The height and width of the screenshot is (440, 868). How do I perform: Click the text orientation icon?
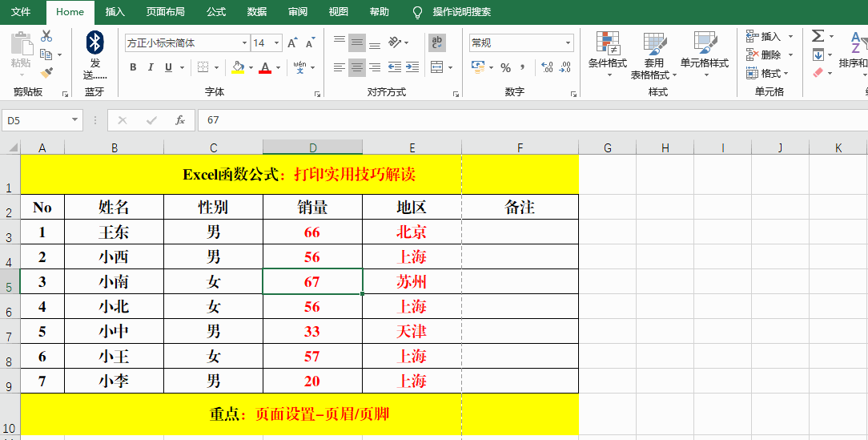[395, 42]
